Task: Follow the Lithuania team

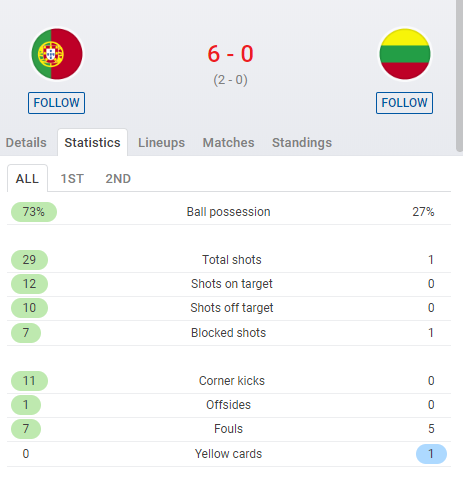Action: [x=404, y=103]
